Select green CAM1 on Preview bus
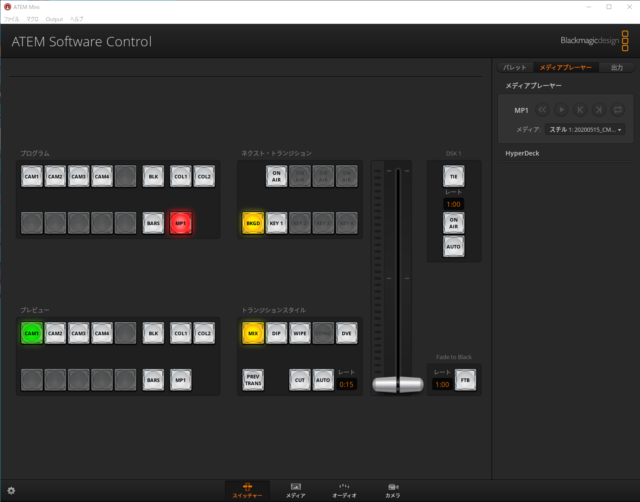The height and width of the screenshot is (502, 640). pyautogui.click(x=32, y=333)
